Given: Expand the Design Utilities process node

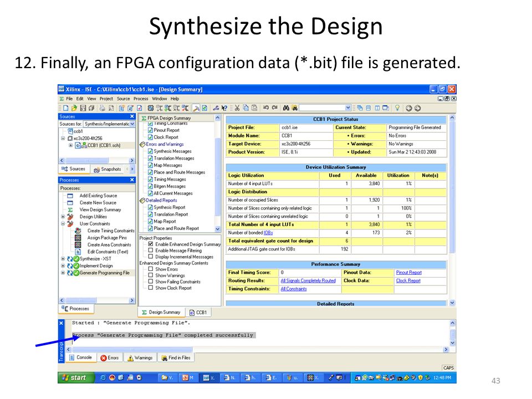Looking at the screenshot, I should [x=63, y=217].
